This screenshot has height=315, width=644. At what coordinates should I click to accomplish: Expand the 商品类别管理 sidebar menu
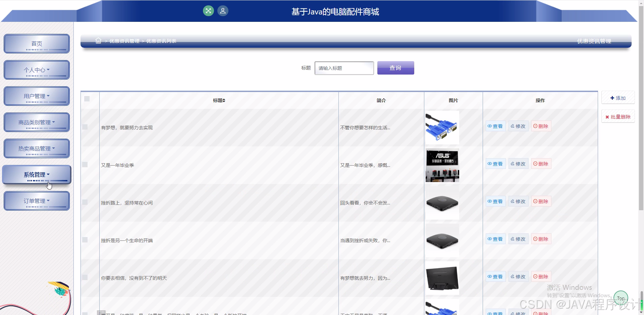37,122
